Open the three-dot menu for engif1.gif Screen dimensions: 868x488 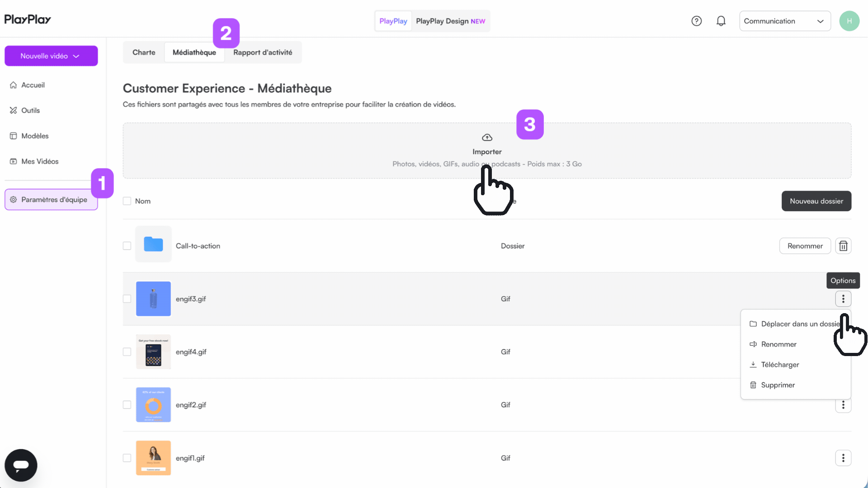[x=843, y=458]
